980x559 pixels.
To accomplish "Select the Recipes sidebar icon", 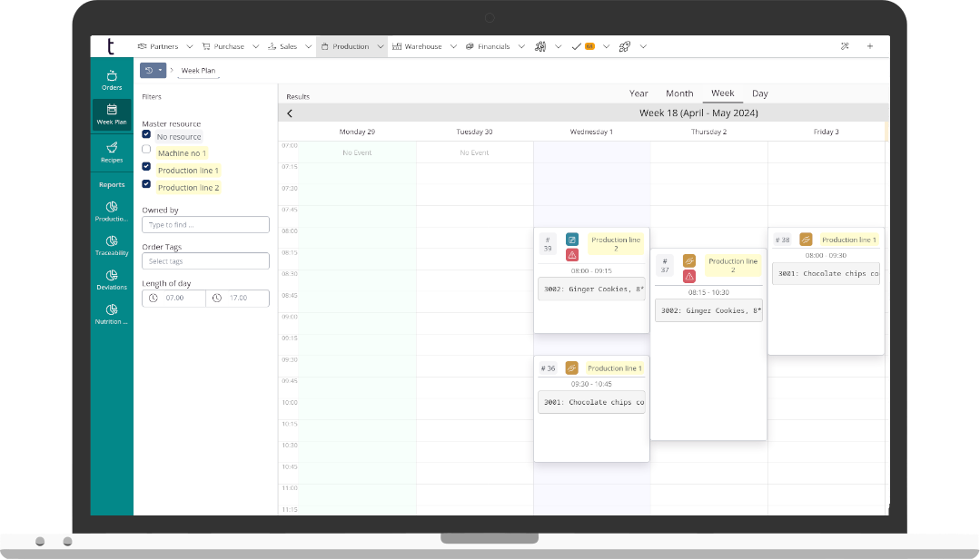I will point(111,152).
